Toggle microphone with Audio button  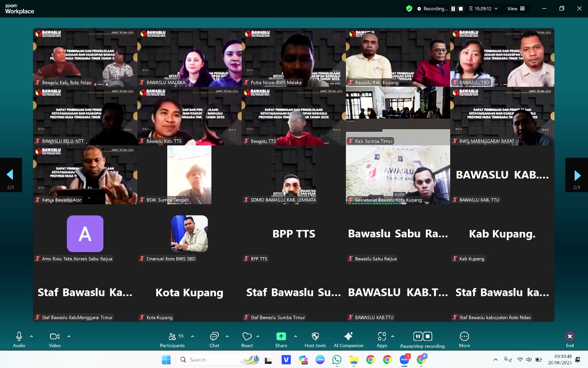19,340
